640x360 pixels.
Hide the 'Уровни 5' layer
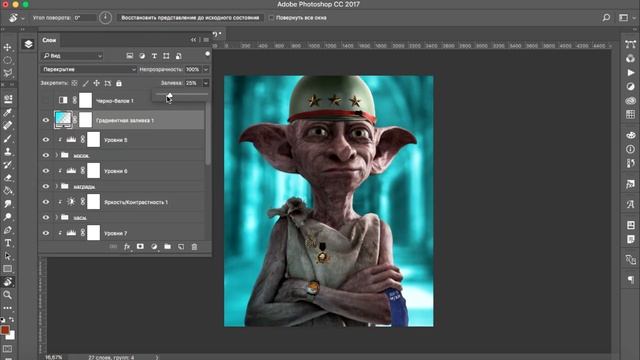point(46,140)
